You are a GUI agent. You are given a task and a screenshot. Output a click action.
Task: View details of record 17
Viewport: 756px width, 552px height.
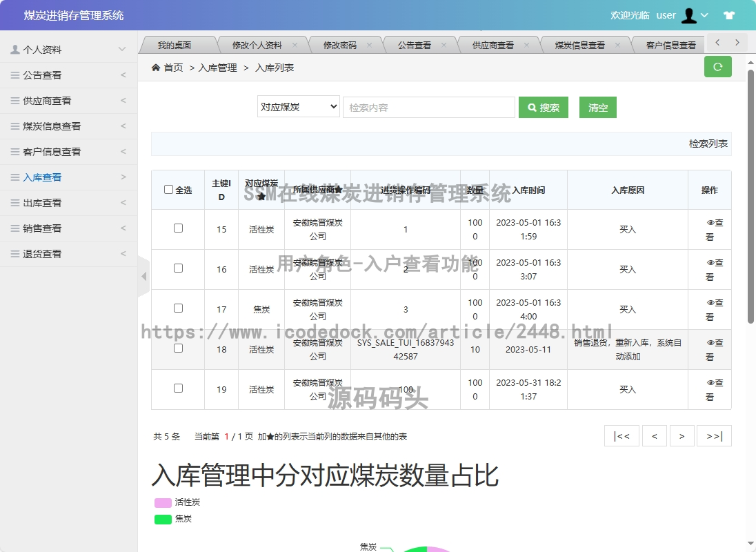click(x=714, y=310)
